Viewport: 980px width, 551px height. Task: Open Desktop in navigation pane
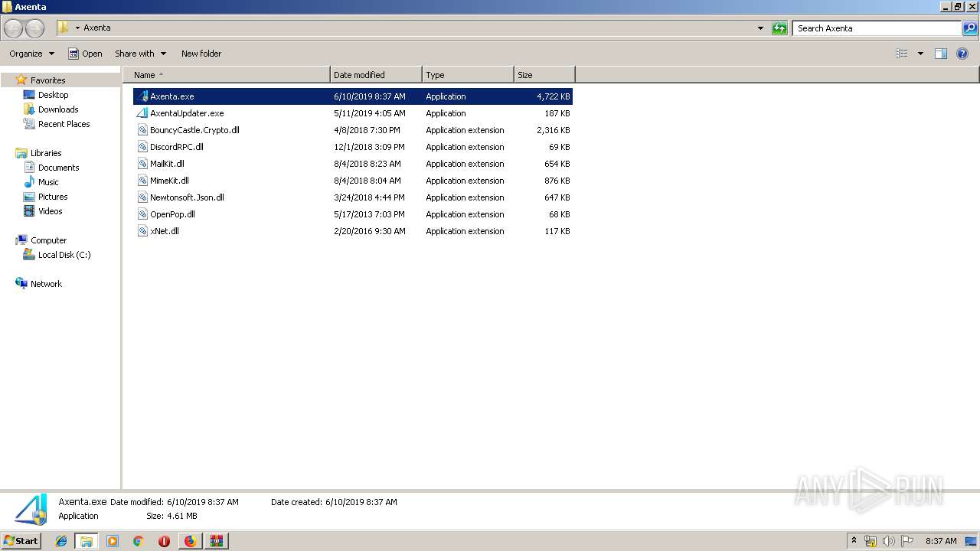pos(53,95)
